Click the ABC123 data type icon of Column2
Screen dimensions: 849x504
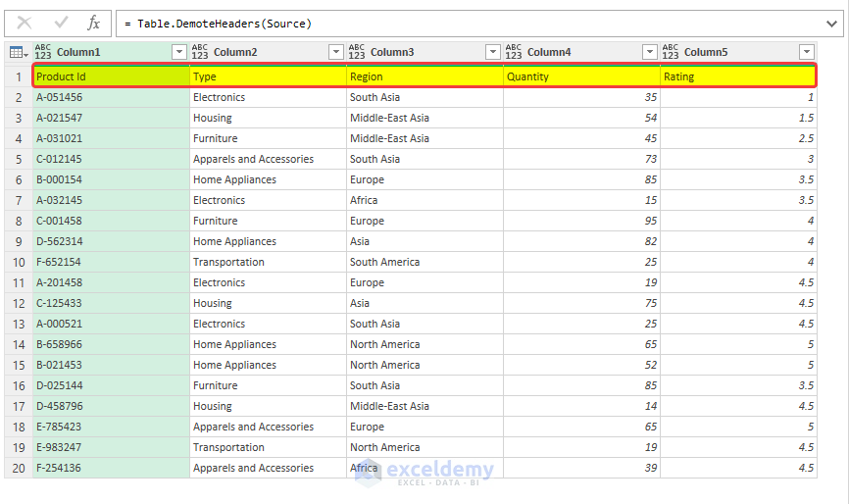[200, 52]
